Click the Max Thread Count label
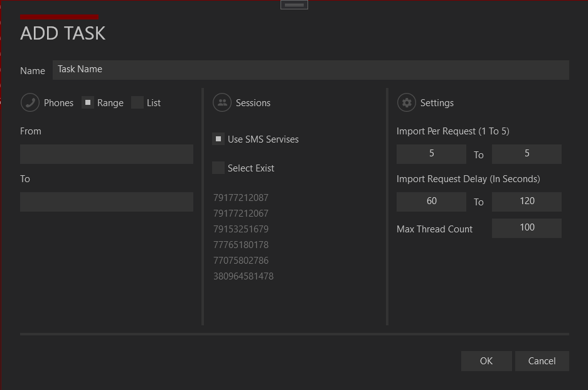The width and height of the screenshot is (588, 390). pyautogui.click(x=435, y=229)
